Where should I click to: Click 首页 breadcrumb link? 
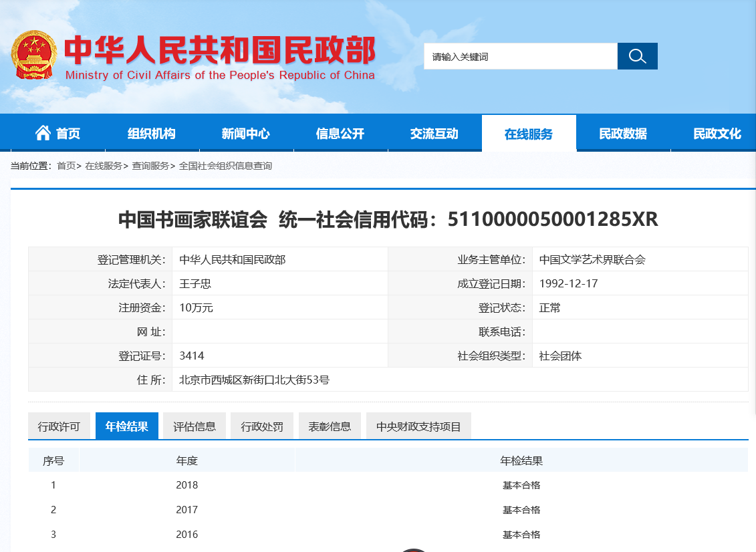tap(66, 166)
